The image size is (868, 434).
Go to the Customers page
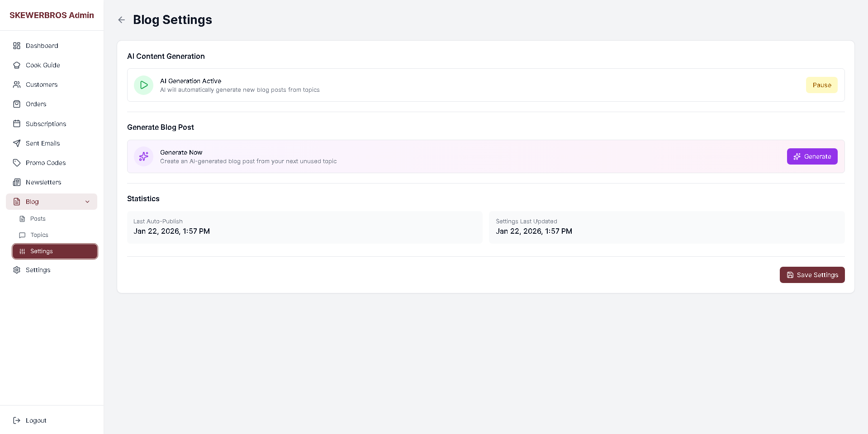41,85
